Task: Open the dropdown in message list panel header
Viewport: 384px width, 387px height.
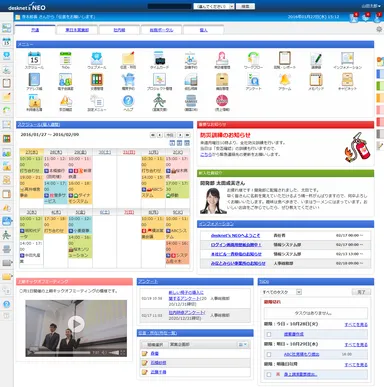Action: (x=243, y=344)
